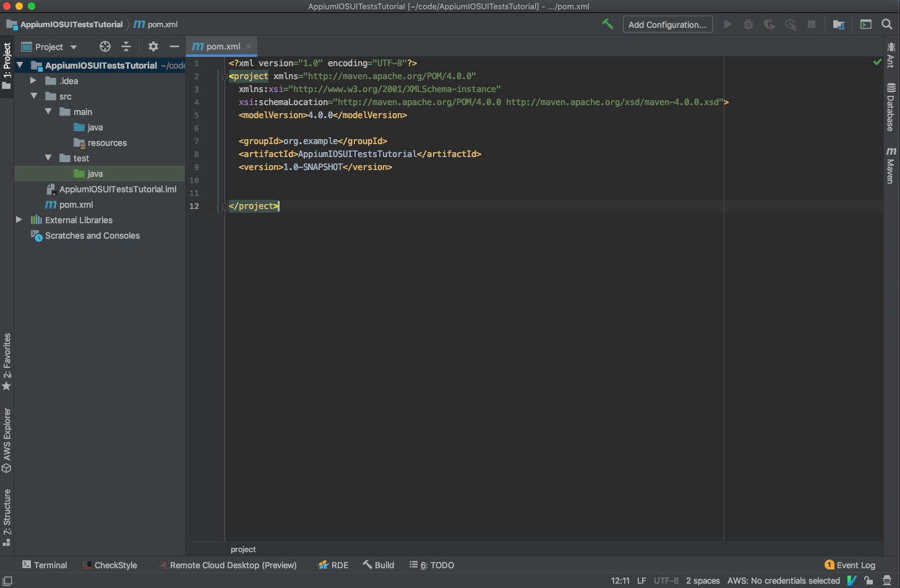Open the Structure side panel
900x588 pixels.
pos(7,518)
